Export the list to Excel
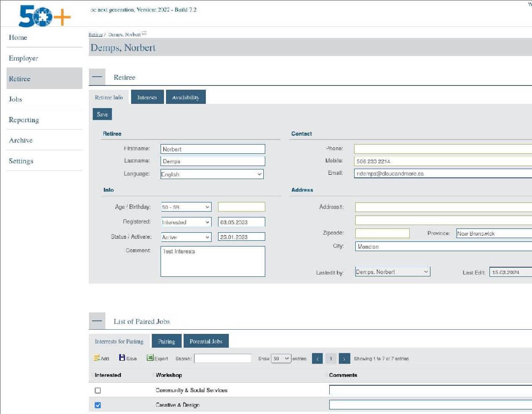 tap(157, 358)
